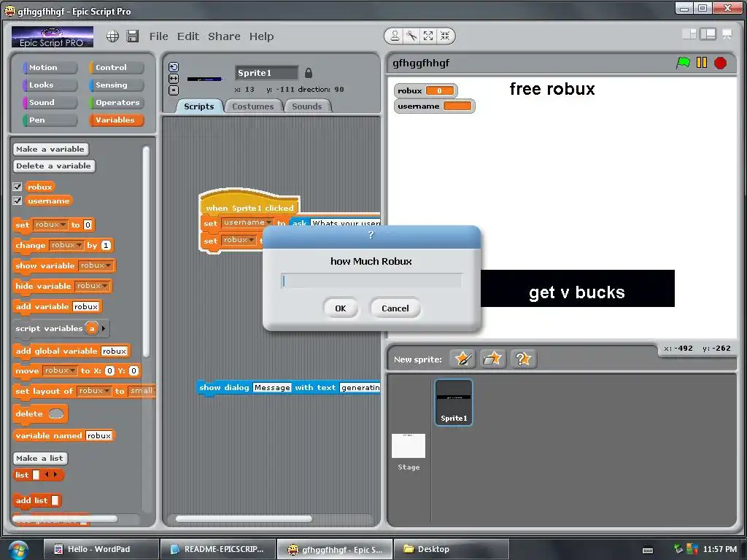Click Cancel in the Robux dialog
747x560 pixels.
pyautogui.click(x=395, y=308)
